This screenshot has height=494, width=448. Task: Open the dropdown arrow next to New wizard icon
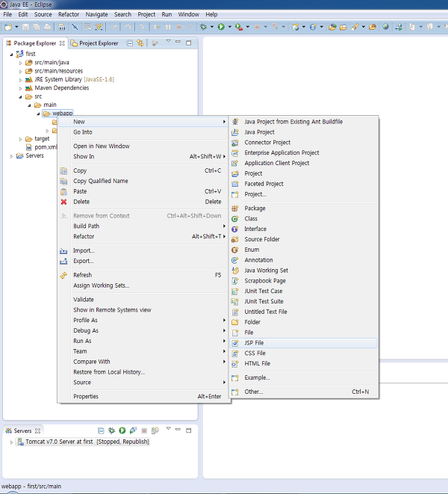16,27
